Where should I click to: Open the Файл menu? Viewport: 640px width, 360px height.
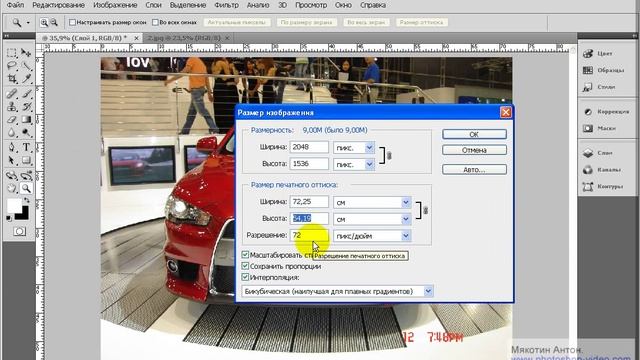click(16, 5)
